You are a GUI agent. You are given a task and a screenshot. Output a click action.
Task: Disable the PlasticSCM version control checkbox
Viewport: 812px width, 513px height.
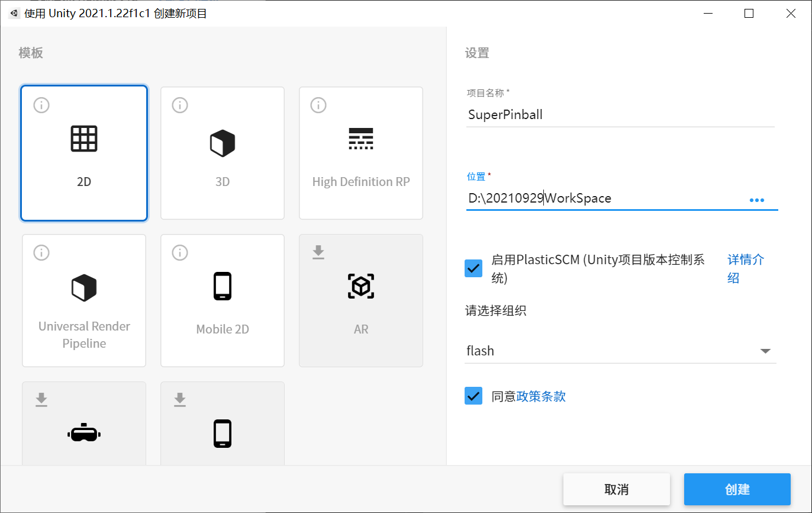(473, 268)
